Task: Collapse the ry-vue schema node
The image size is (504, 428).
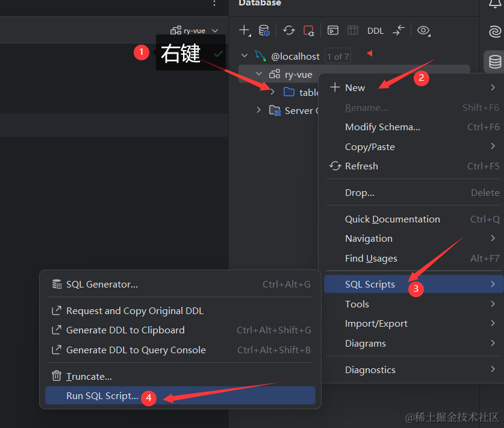Action: 259,74
